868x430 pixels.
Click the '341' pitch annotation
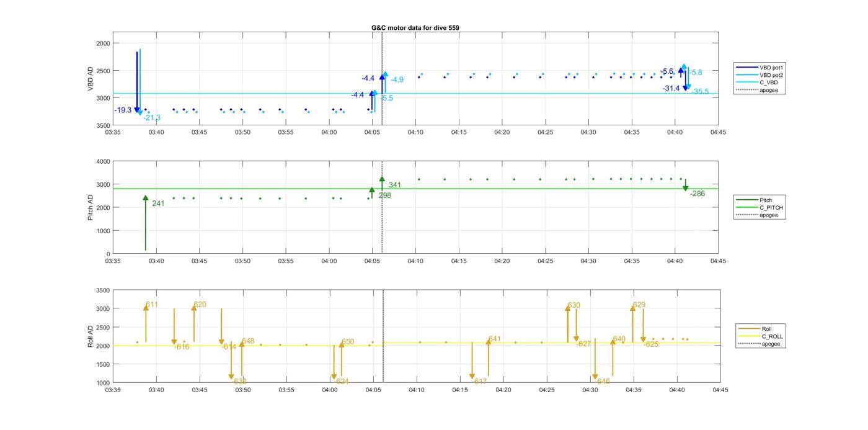[x=395, y=185]
